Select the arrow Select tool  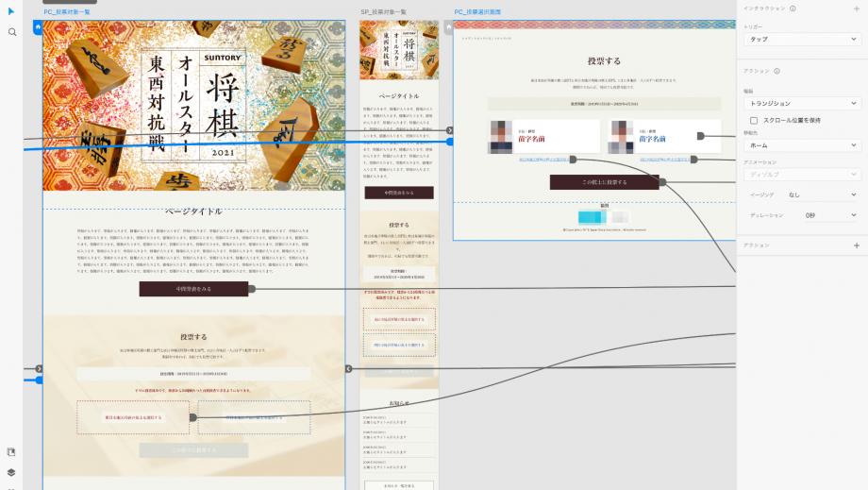coord(11,10)
